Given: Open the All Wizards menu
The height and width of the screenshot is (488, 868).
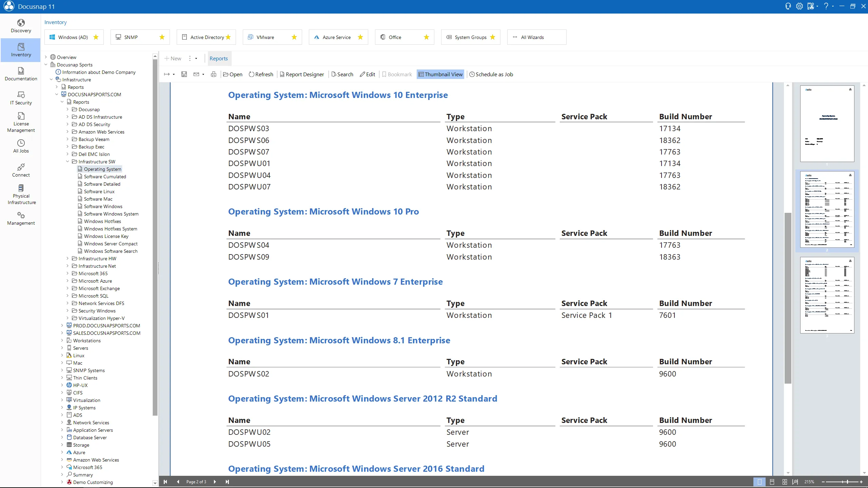Looking at the screenshot, I should pos(536,37).
